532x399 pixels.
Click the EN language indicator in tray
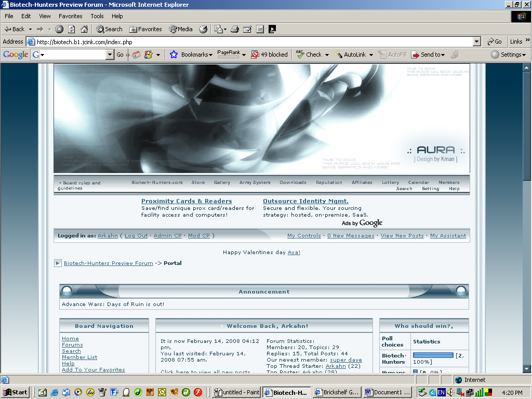click(x=441, y=392)
